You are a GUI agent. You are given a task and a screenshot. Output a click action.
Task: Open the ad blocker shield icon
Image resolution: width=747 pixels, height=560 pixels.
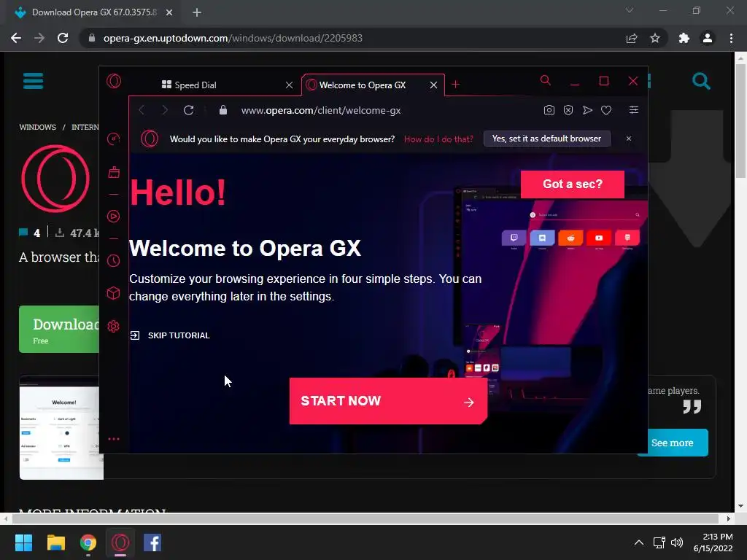click(568, 111)
